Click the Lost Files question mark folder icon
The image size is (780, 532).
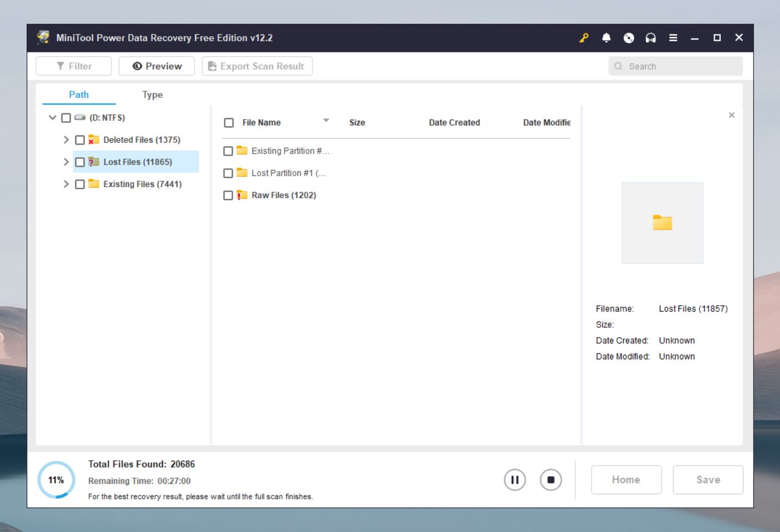click(x=94, y=162)
